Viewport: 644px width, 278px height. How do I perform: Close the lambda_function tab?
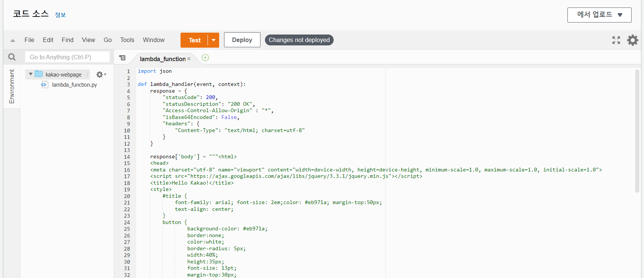(189, 59)
